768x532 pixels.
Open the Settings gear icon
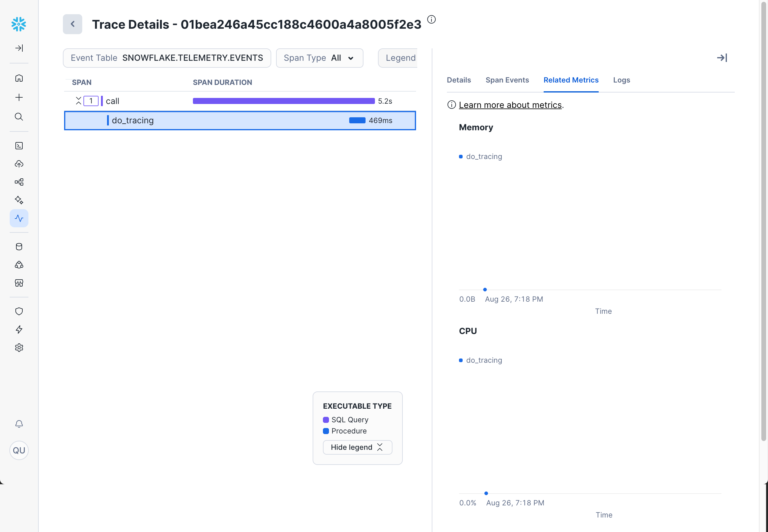(19, 348)
